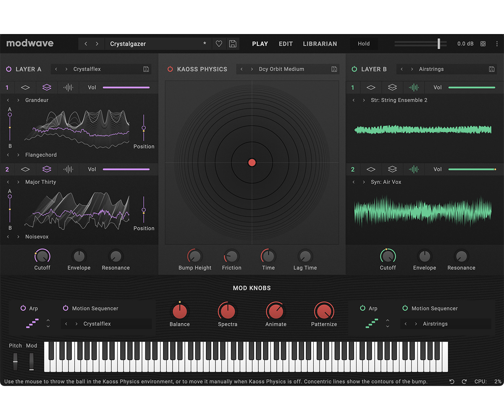Click the Balance mod knob
The height and width of the screenshot is (420, 504).
pos(180,312)
